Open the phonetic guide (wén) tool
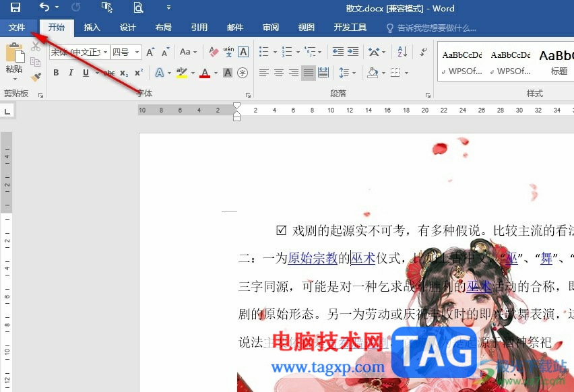The image size is (574, 392). click(228, 52)
